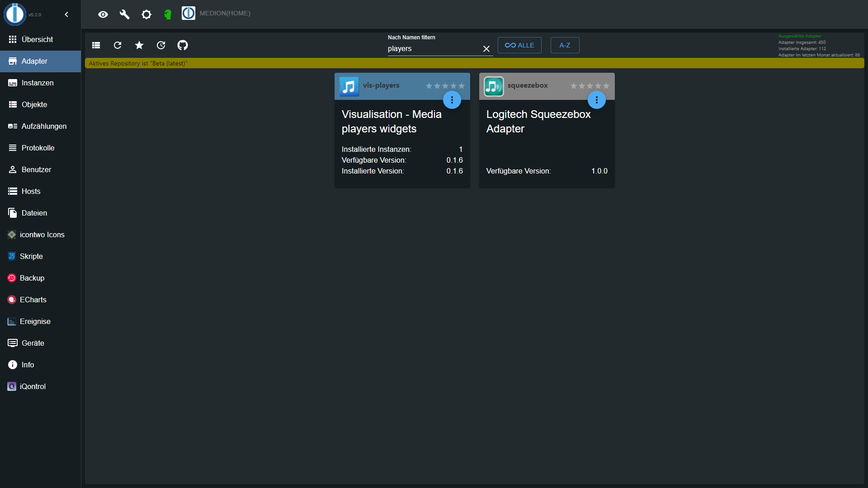Click the theme brightness icon in top bar
Screen dimensions: 868x488
146,14
